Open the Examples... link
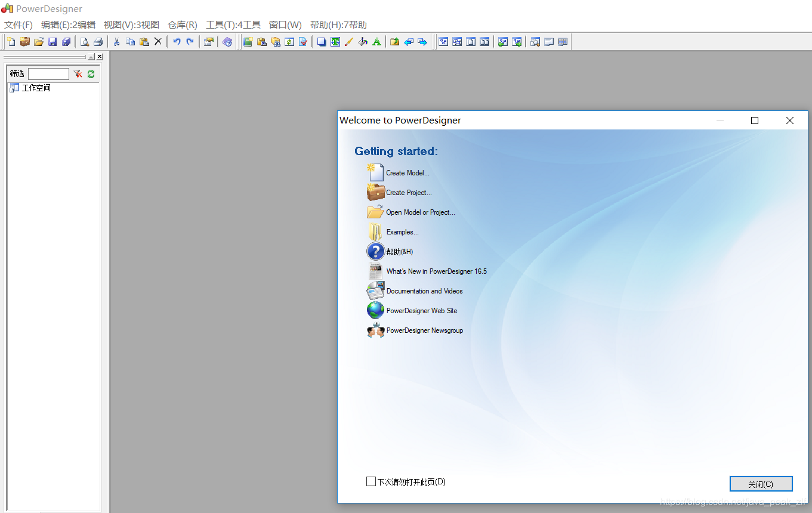Screen dimensions: 812x513 click(x=403, y=232)
